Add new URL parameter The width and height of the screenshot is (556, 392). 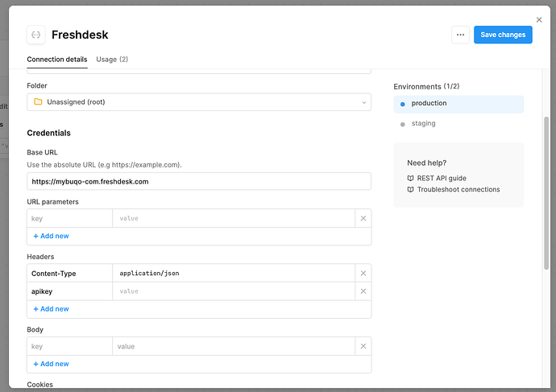[51, 236]
